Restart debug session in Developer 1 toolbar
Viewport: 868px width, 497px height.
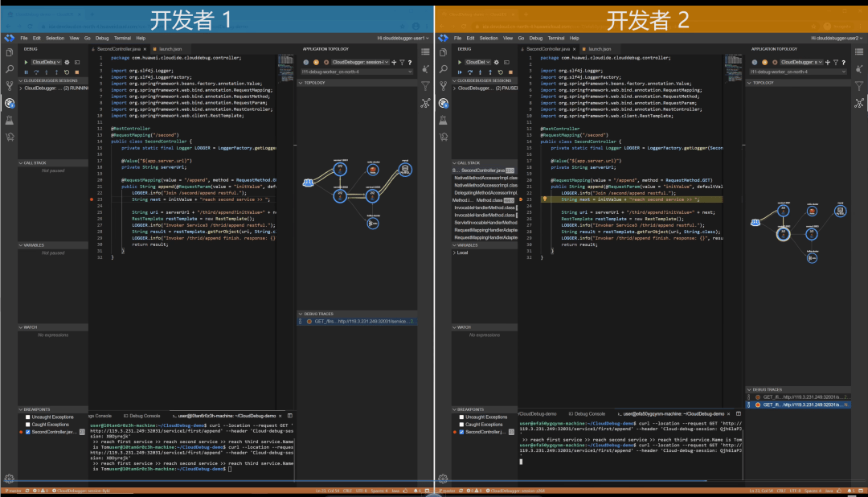pyautogui.click(x=67, y=72)
